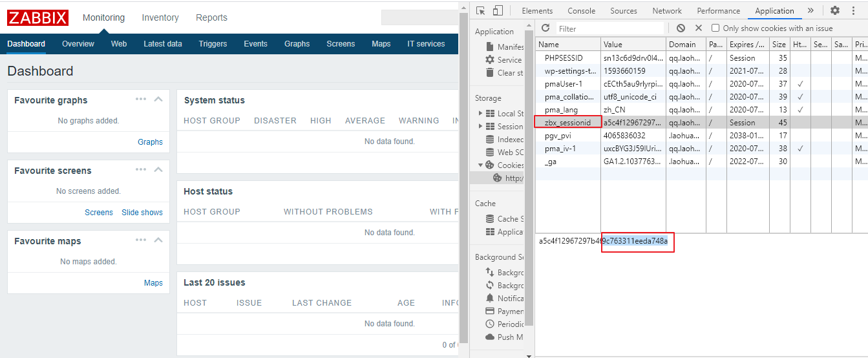Image resolution: width=868 pixels, height=358 pixels.
Task: Collapse the Favourite graphs widget
Action: tap(158, 99)
